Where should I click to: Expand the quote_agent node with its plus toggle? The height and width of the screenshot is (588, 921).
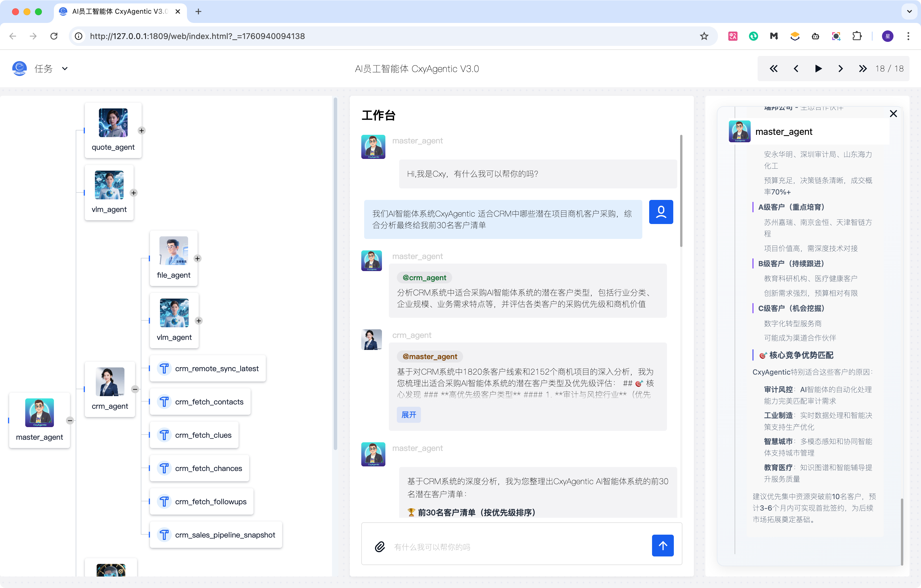pos(142,131)
